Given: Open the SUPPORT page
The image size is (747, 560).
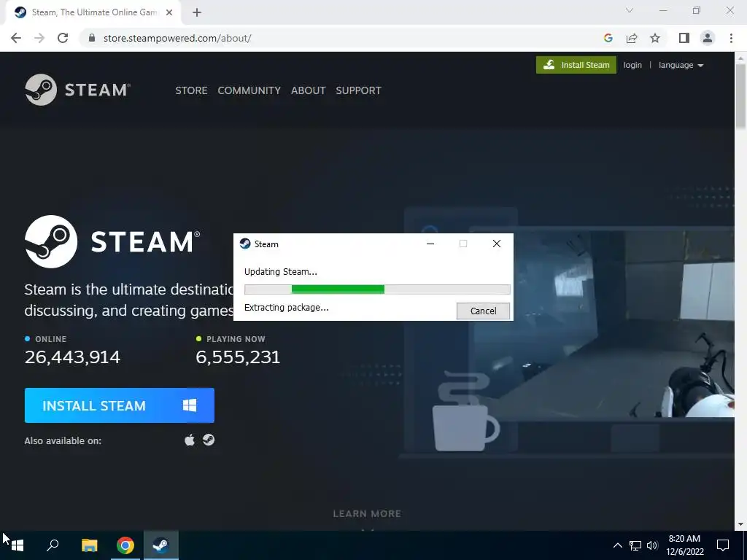Looking at the screenshot, I should click(358, 90).
